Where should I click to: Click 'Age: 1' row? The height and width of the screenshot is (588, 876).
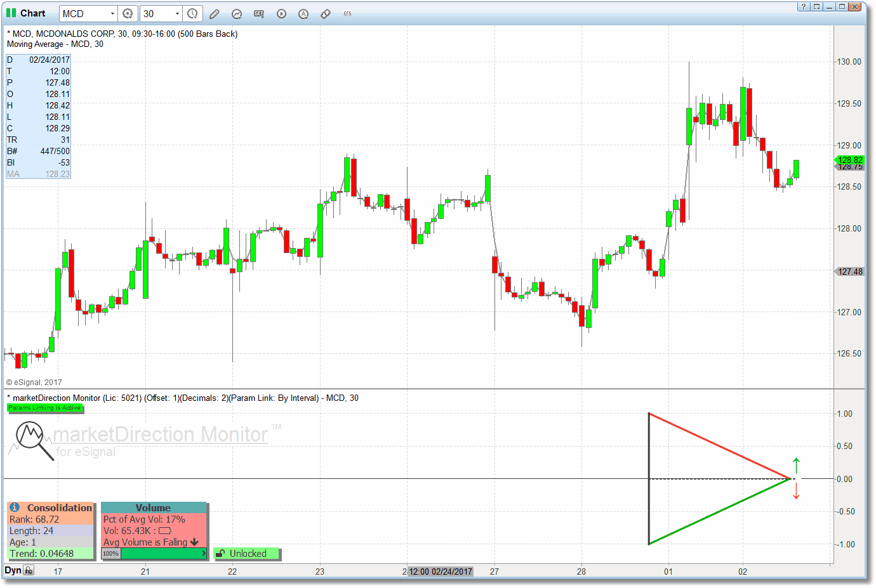(x=50, y=542)
